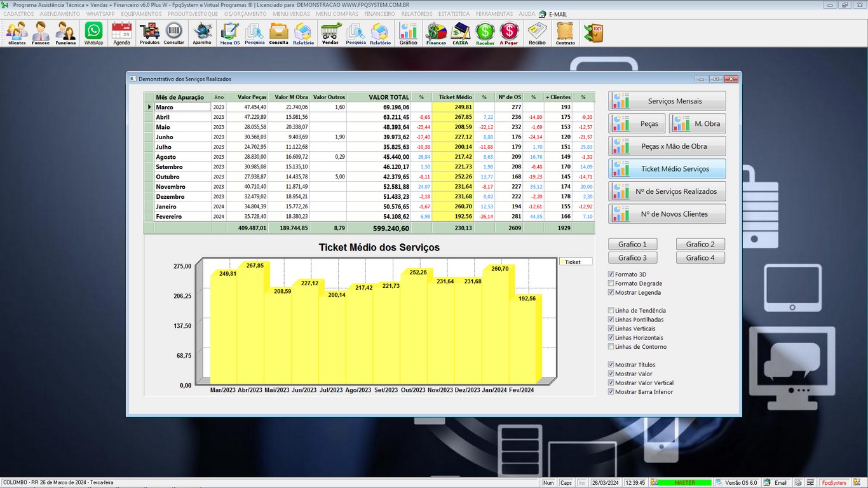Open the FINANCEIRO menu

pos(379,14)
